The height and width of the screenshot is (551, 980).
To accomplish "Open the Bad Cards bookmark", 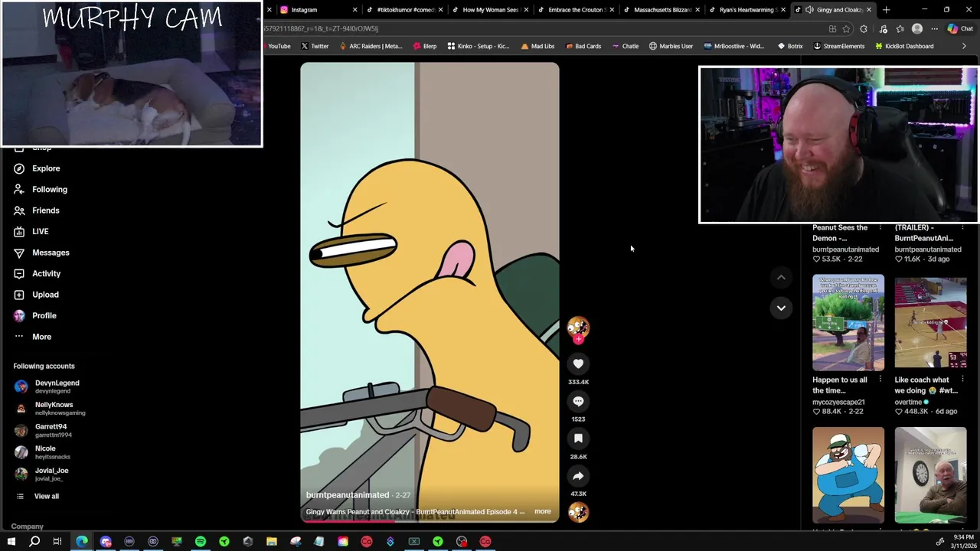I will [x=583, y=46].
